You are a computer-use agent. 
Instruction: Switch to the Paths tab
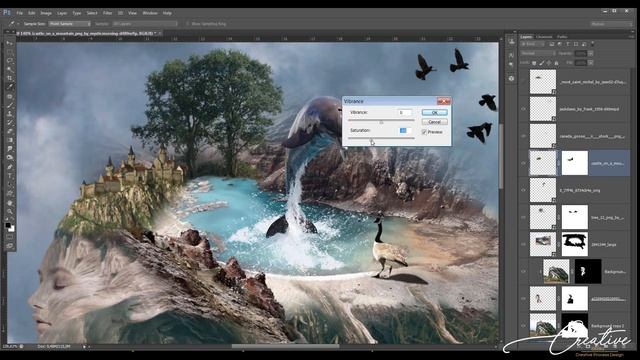click(562, 37)
